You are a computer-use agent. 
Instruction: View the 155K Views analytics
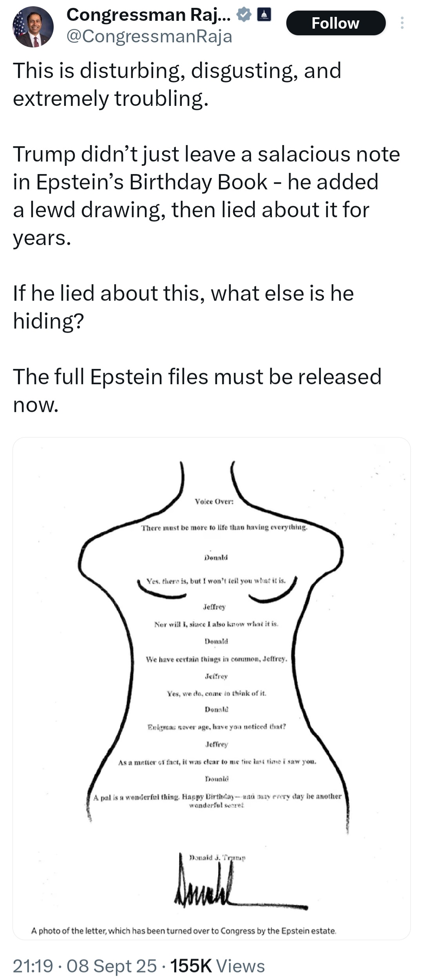click(217, 965)
